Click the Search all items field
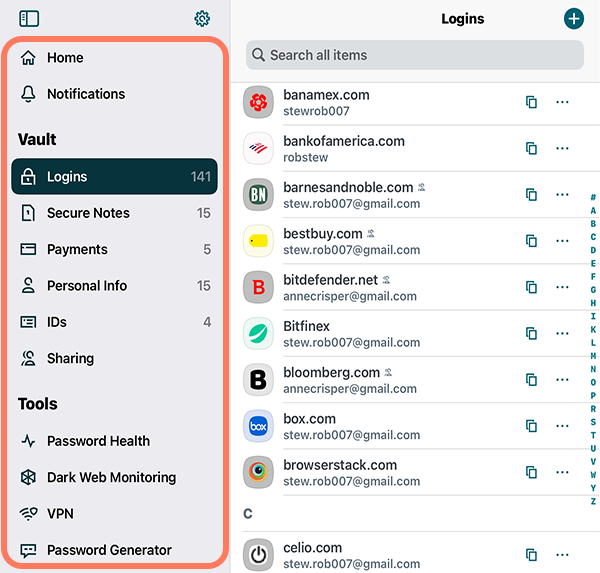The image size is (600, 573). tap(415, 55)
